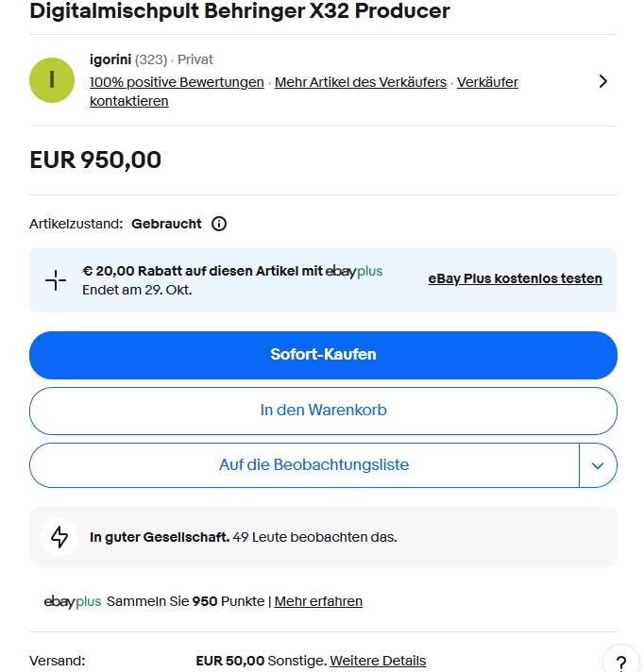Click the listing title Behringer X32 Producer
The height and width of the screenshot is (672, 644).
click(240, 11)
